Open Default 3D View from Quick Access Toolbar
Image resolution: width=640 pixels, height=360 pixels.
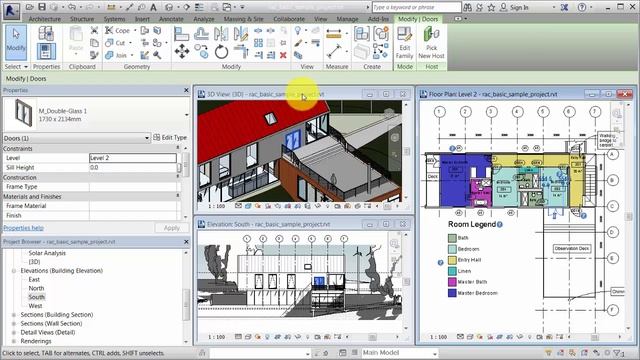pyautogui.click(x=169, y=7)
